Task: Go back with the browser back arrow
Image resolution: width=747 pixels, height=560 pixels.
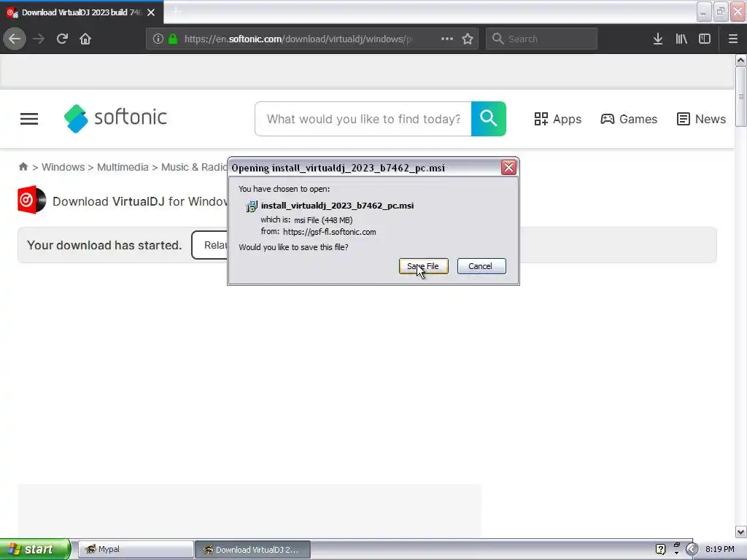Action: 15,39
